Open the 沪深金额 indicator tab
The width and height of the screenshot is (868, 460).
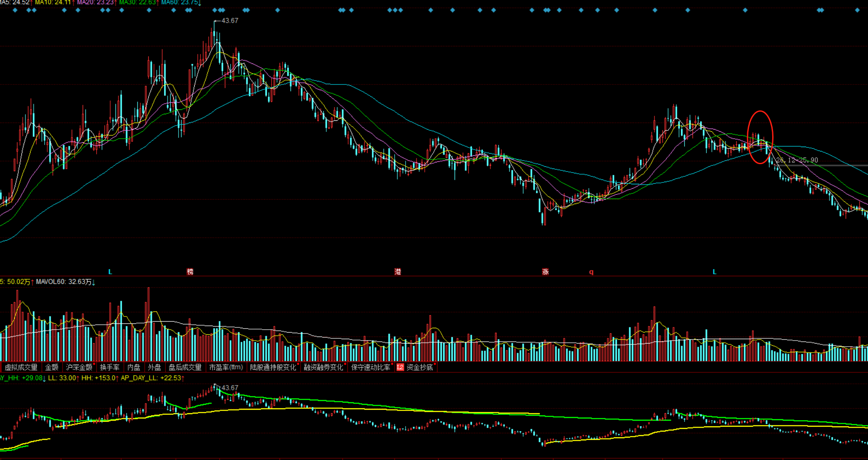click(x=79, y=367)
